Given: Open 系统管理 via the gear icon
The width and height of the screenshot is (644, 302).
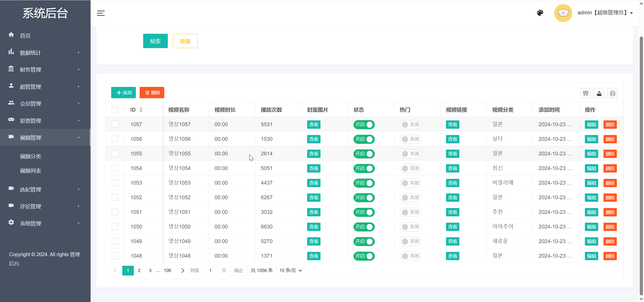Looking at the screenshot, I should pos(11,223).
